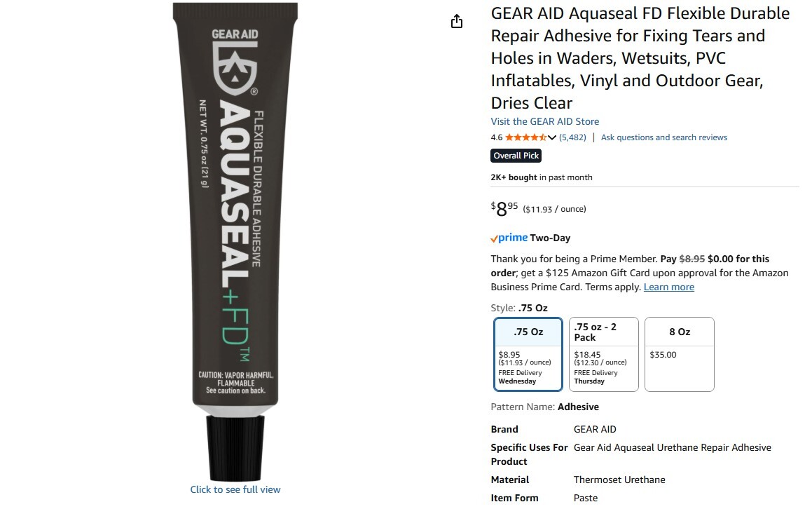Click the Learn more link
Viewport: 812px width, 509px height.
pos(668,287)
